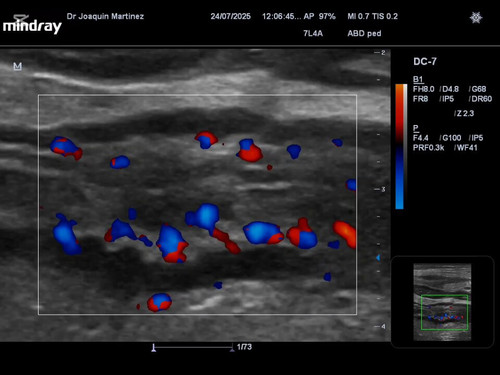Click the zoom navigation thumbnail
500x375 pixels.
point(442,302)
